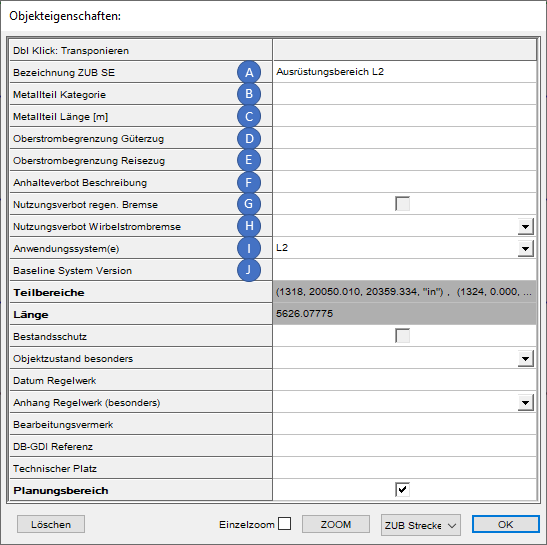
Task: Click circle marker D beside Oberstrombegrenzung Güterzug
Action: point(249,139)
